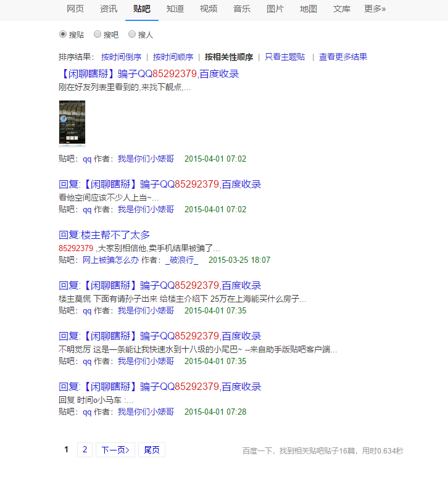
Task: Click timestamp 2015-03-25 18:07
Action: tap(239, 260)
